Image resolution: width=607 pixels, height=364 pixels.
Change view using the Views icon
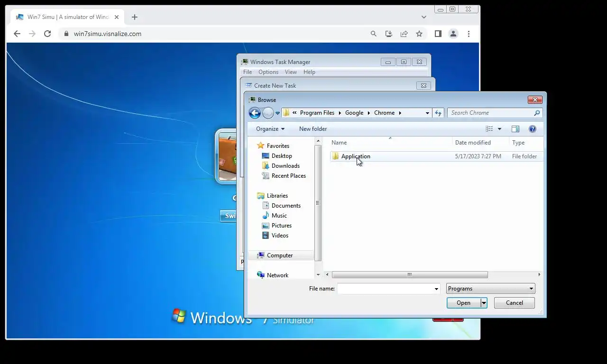[489, 129]
